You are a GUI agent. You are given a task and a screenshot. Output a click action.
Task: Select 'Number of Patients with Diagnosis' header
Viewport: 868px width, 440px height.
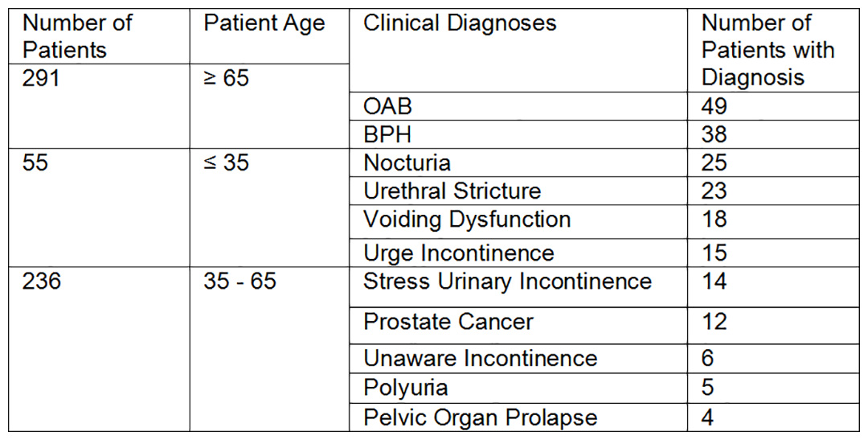pos(773,51)
